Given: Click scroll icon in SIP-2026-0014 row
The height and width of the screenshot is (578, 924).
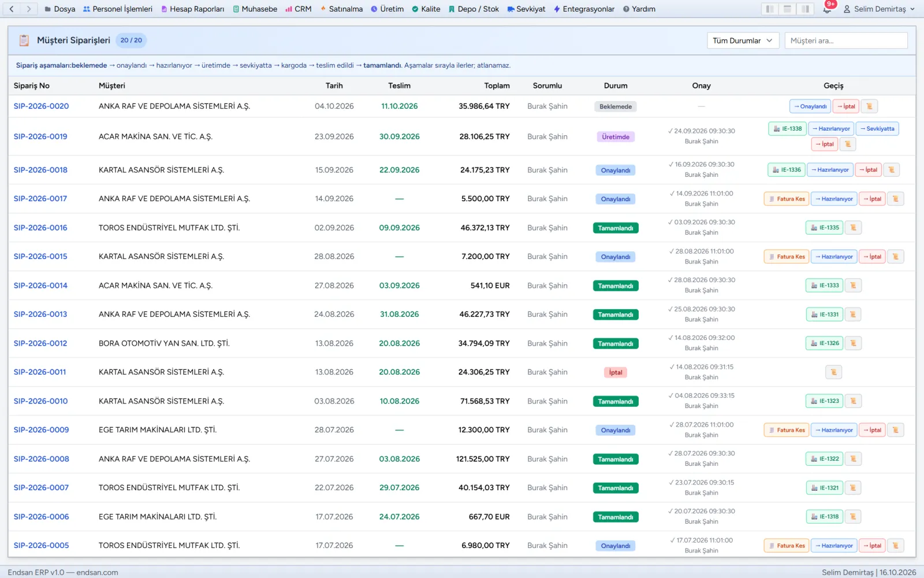Looking at the screenshot, I should coord(853,286).
